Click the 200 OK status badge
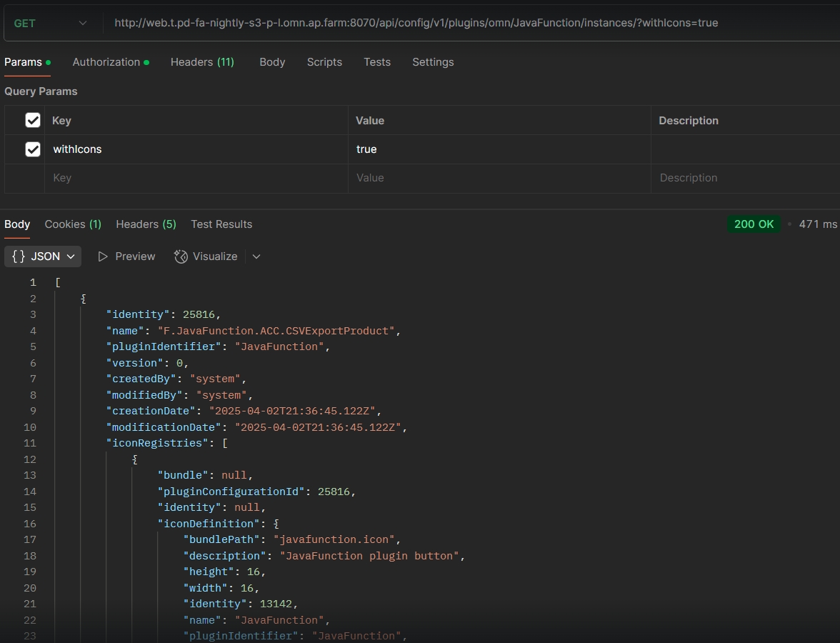Image resolution: width=840 pixels, height=643 pixels. pos(754,224)
